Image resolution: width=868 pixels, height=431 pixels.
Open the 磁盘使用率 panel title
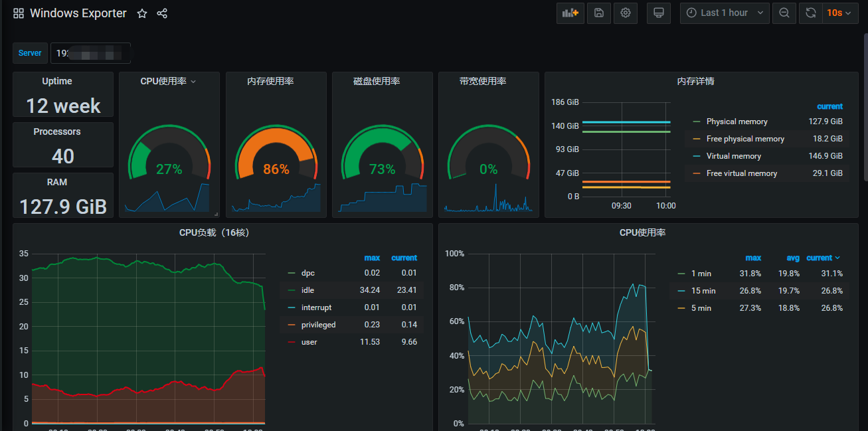click(x=377, y=81)
